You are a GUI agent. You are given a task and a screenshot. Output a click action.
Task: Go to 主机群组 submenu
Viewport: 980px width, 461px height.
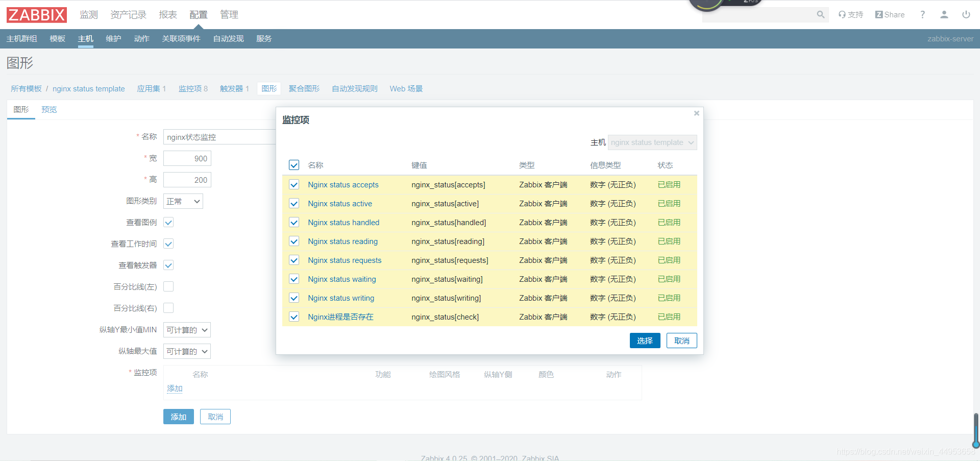point(21,39)
